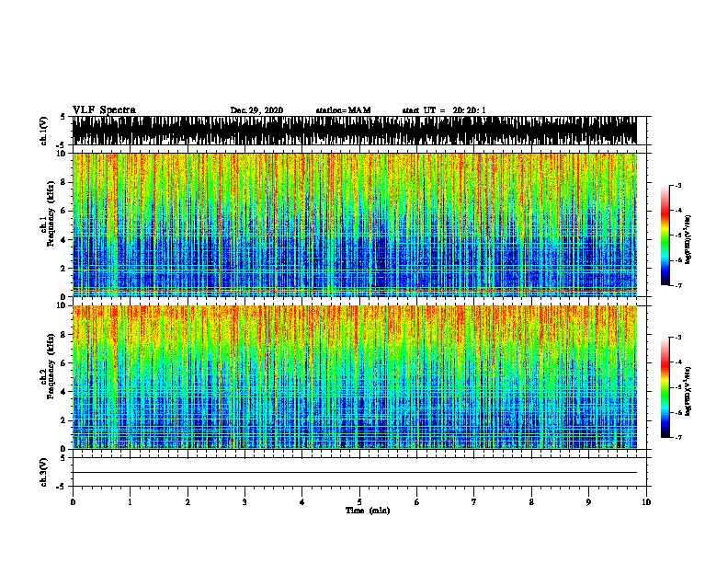728x563 pixels.
Task: Click the ch.1 frequency axis tick label "8"
Action: 64,182
